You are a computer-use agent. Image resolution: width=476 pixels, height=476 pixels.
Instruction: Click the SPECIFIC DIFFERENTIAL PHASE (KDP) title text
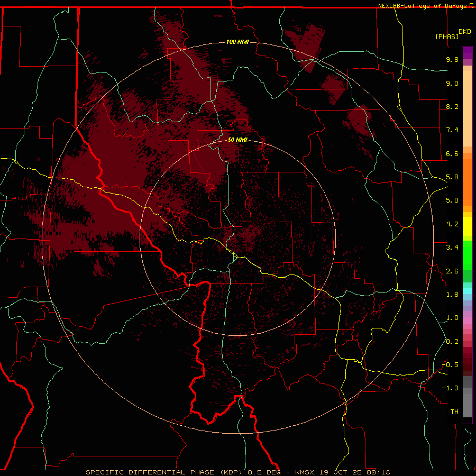click(x=165, y=472)
